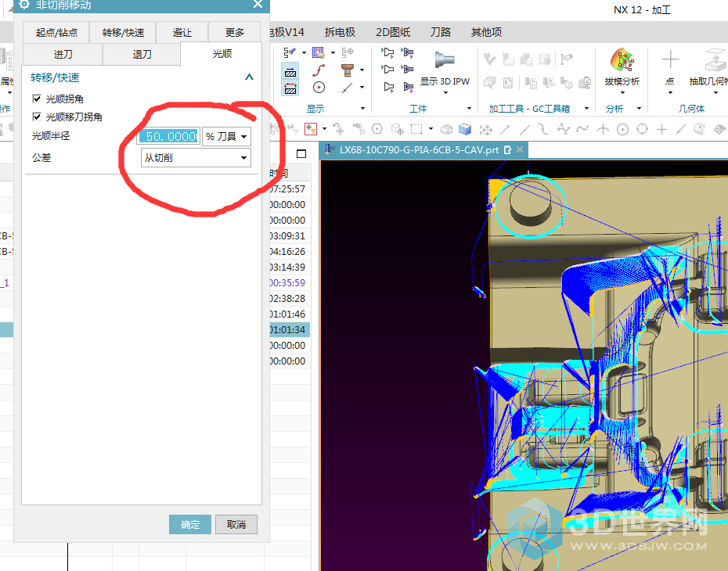Click the 显示 3D IPW button
Screen dimensions: 728x571
[x=445, y=68]
